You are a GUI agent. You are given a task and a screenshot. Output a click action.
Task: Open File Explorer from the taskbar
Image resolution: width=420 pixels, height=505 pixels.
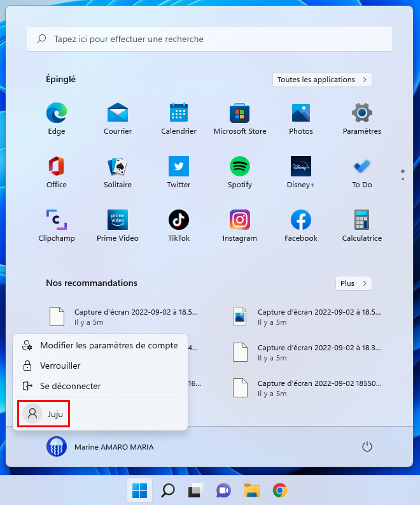coord(251,490)
